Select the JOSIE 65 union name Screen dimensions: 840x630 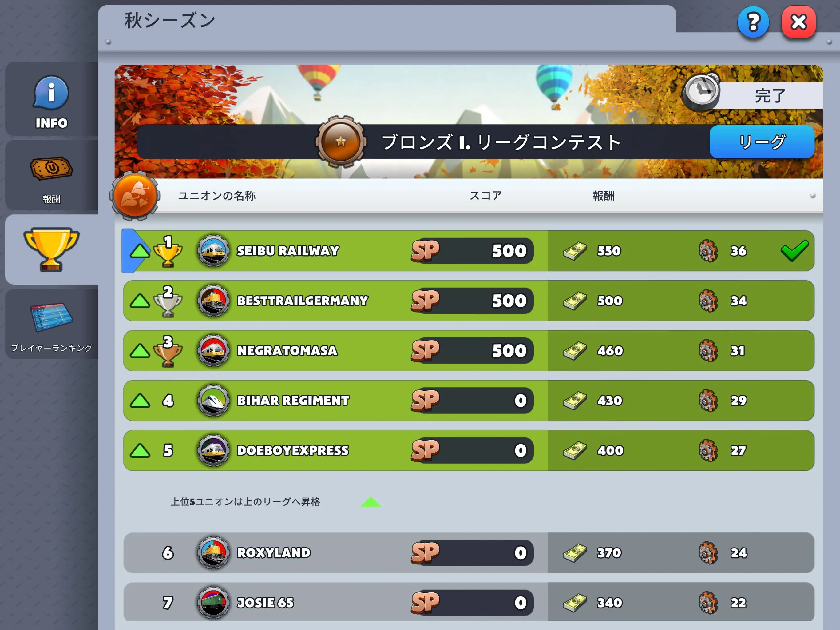tap(265, 603)
